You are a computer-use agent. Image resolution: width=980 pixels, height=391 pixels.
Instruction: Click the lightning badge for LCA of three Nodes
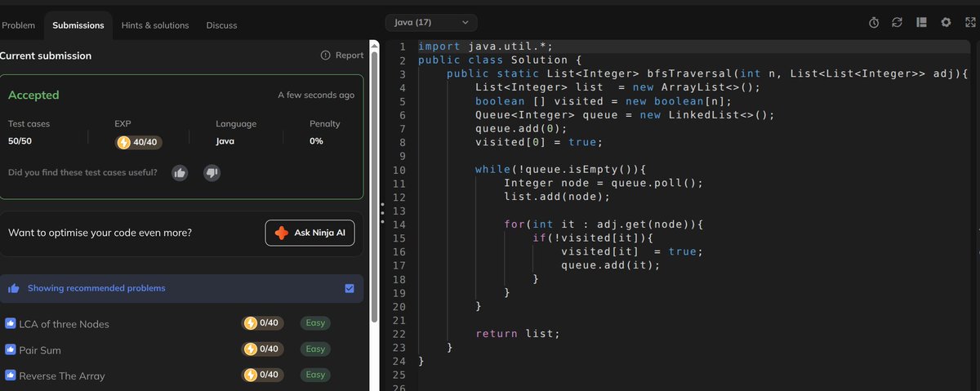pos(263,323)
